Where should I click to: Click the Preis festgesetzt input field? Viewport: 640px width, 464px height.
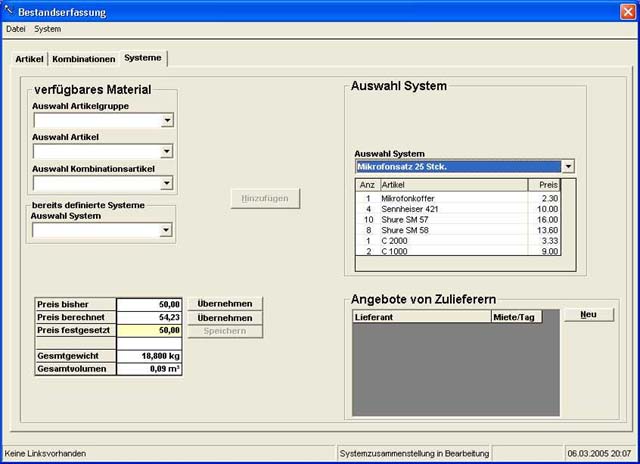pyautogui.click(x=150, y=330)
